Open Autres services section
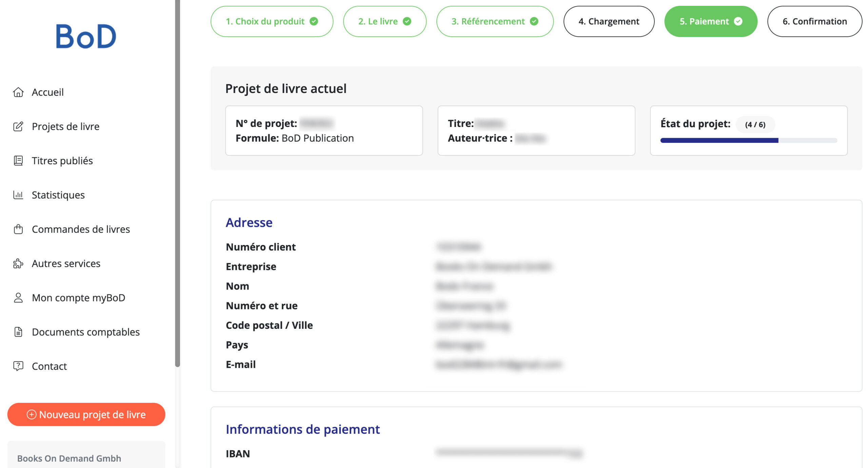 tap(66, 263)
